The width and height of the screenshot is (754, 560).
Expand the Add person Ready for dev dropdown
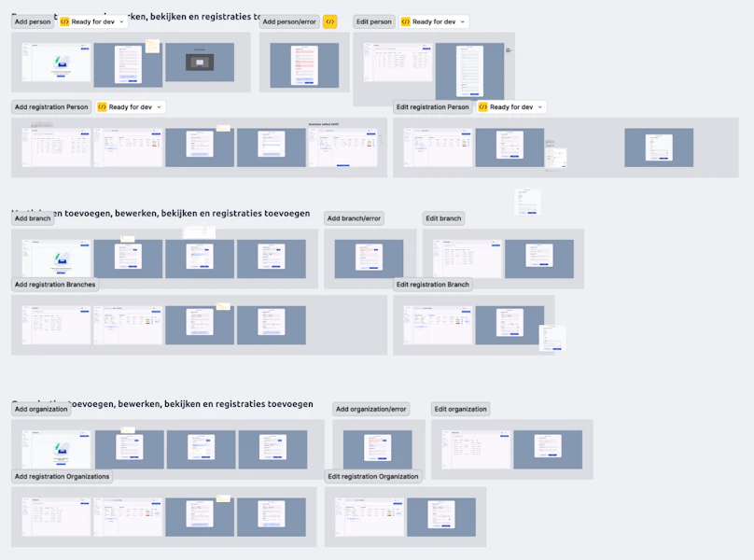tap(121, 21)
